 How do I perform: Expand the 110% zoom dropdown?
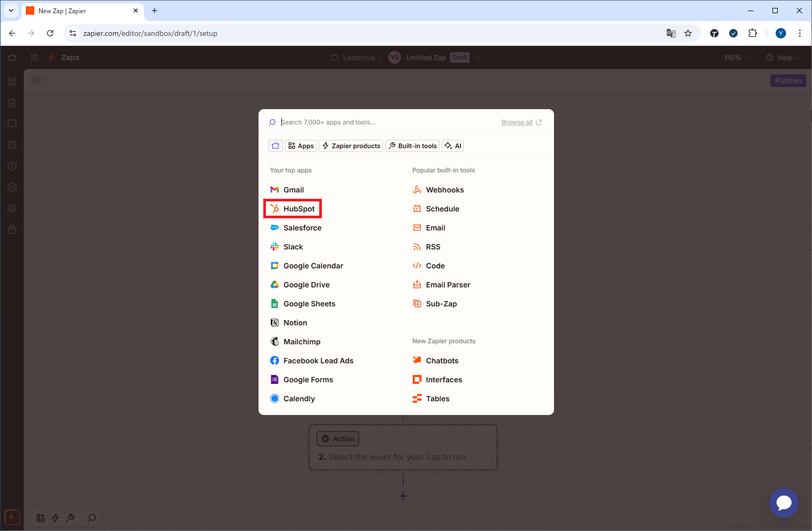coord(737,57)
